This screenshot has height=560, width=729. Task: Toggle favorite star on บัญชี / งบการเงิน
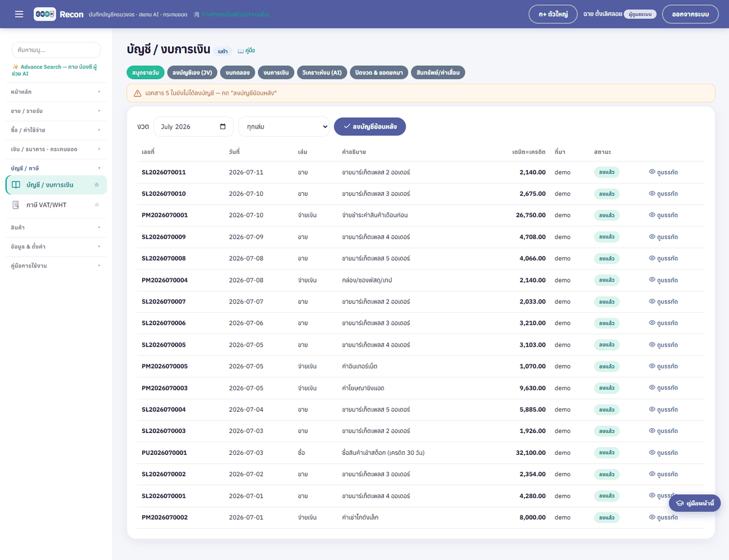point(96,185)
